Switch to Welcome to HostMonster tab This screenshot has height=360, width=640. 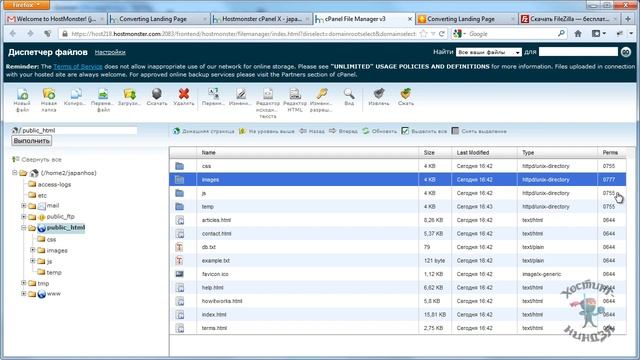(x=56, y=19)
